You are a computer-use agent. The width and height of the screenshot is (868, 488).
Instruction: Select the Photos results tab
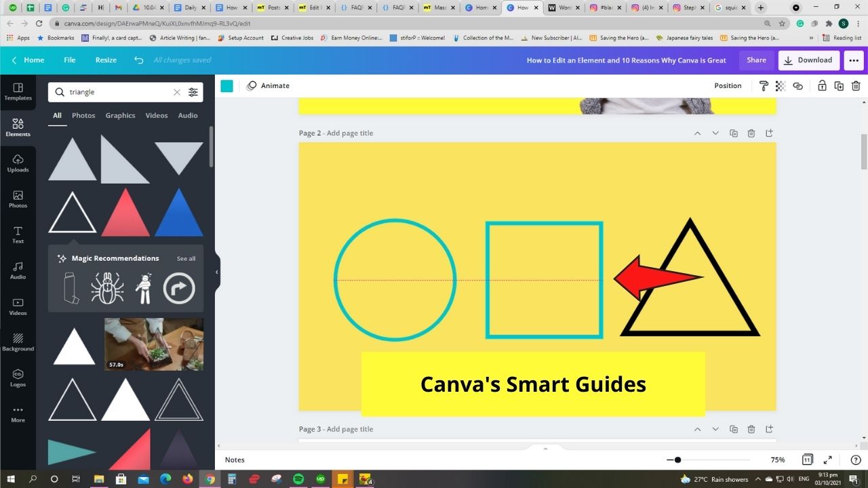tap(83, 115)
